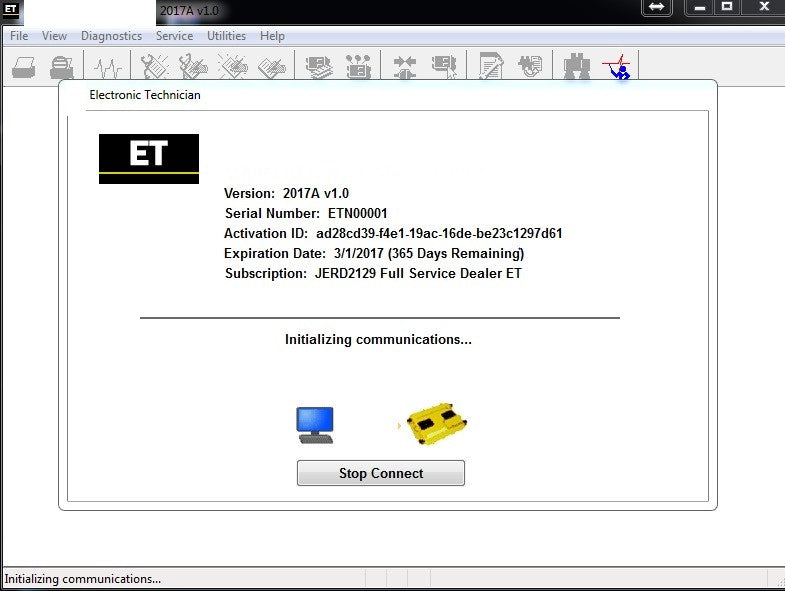
Task: Click the binoculars search icon
Action: (x=577, y=67)
